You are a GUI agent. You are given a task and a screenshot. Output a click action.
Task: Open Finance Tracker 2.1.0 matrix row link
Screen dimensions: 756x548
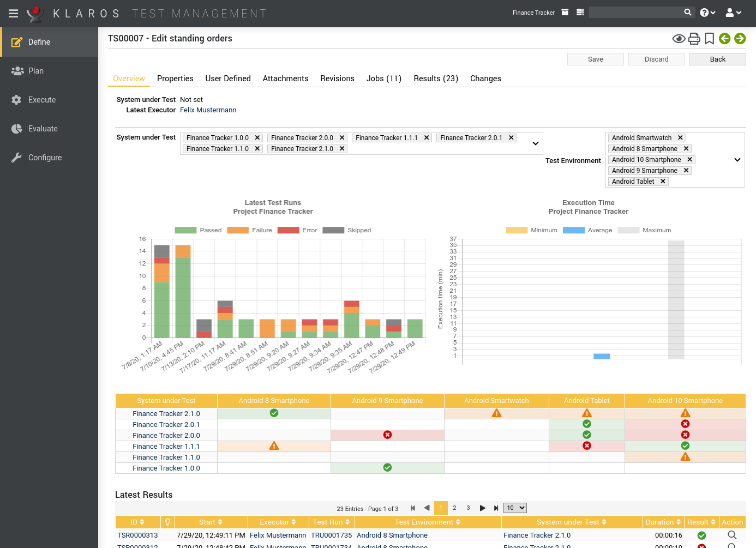166,414
